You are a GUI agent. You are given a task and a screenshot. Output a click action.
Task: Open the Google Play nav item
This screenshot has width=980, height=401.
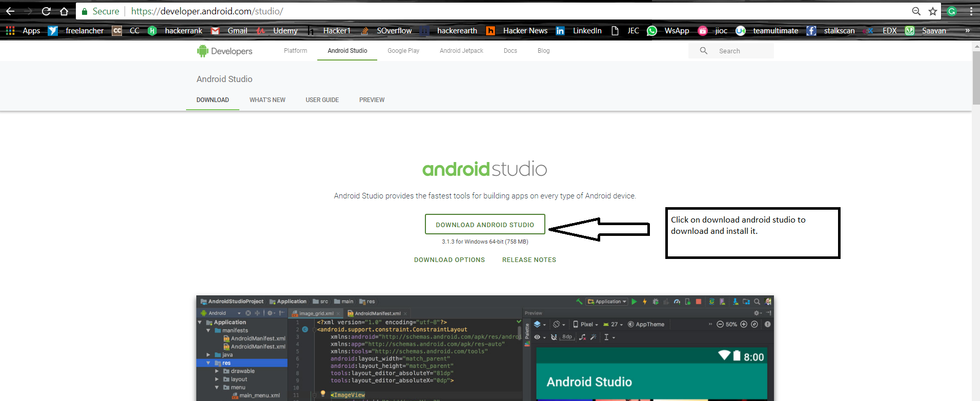point(403,51)
